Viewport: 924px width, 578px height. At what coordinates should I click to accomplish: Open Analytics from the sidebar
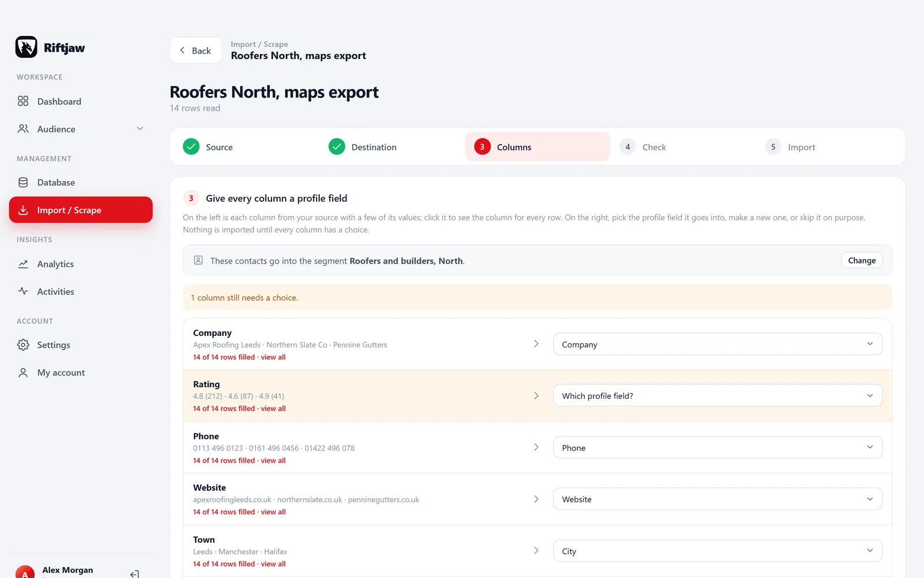pos(81,264)
